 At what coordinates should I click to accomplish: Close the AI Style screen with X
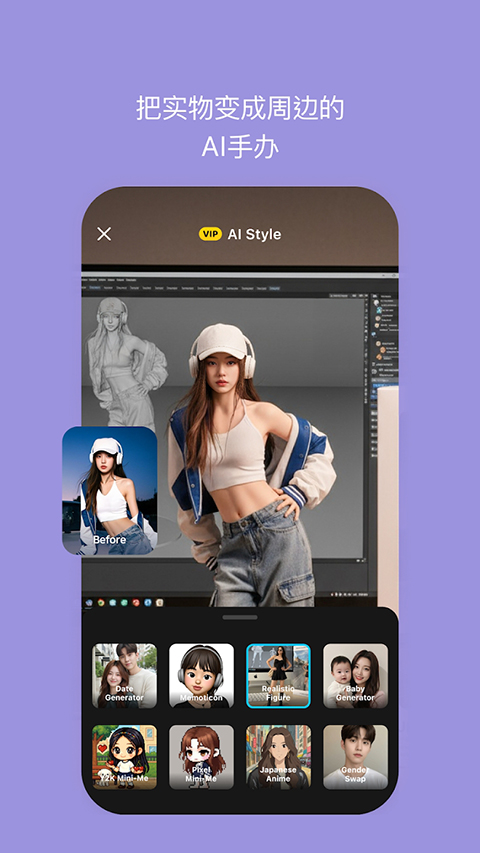pyautogui.click(x=104, y=234)
